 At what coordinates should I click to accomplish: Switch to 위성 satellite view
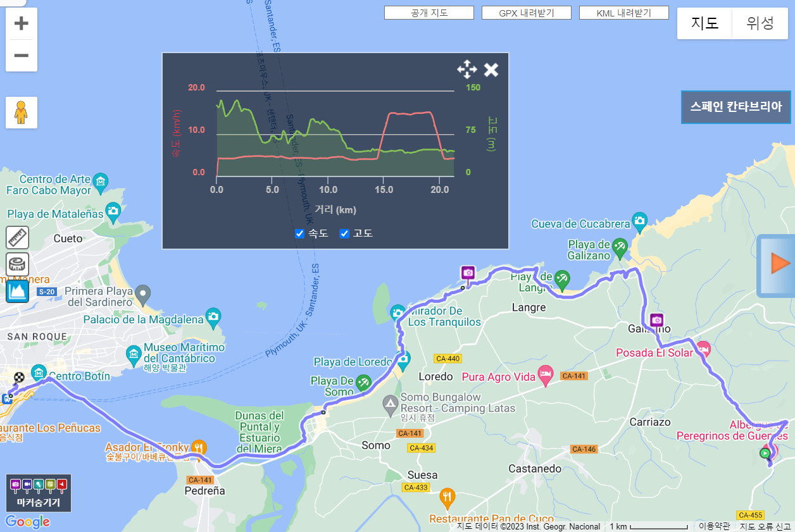(760, 23)
